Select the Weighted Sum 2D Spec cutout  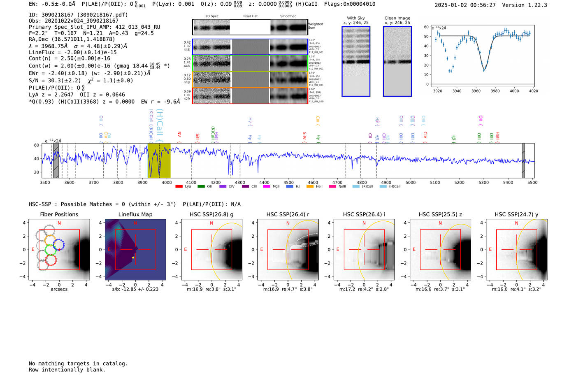pyautogui.click(x=211, y=28)
